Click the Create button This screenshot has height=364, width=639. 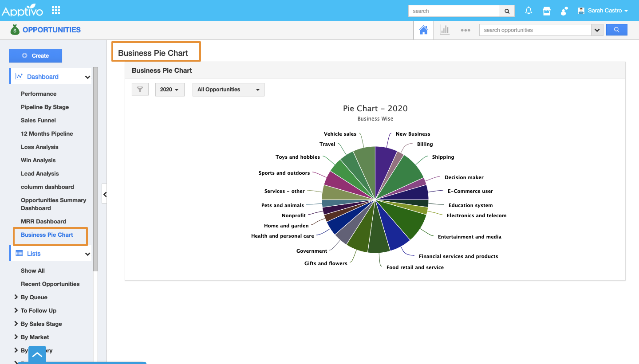coord(35,55)
